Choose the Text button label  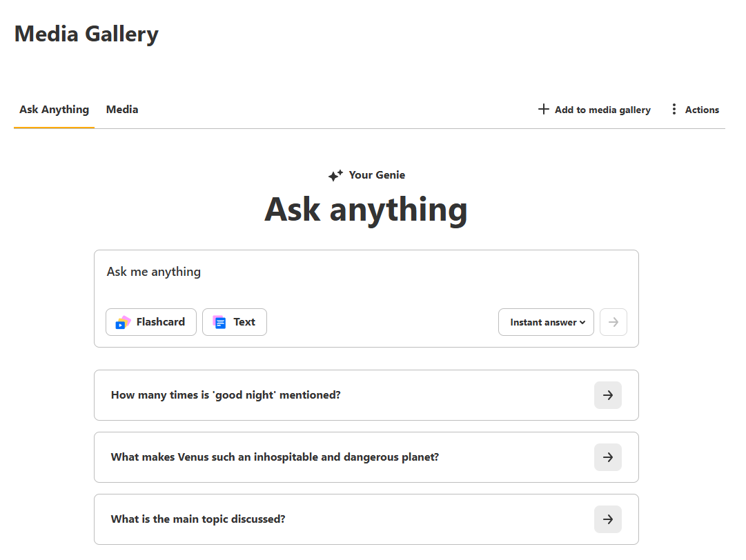(244, 322)
